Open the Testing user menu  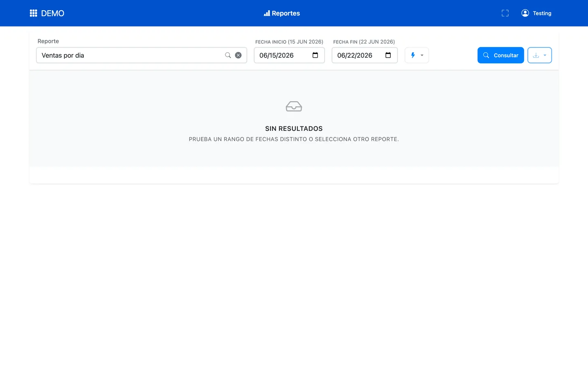pos(542,13)
